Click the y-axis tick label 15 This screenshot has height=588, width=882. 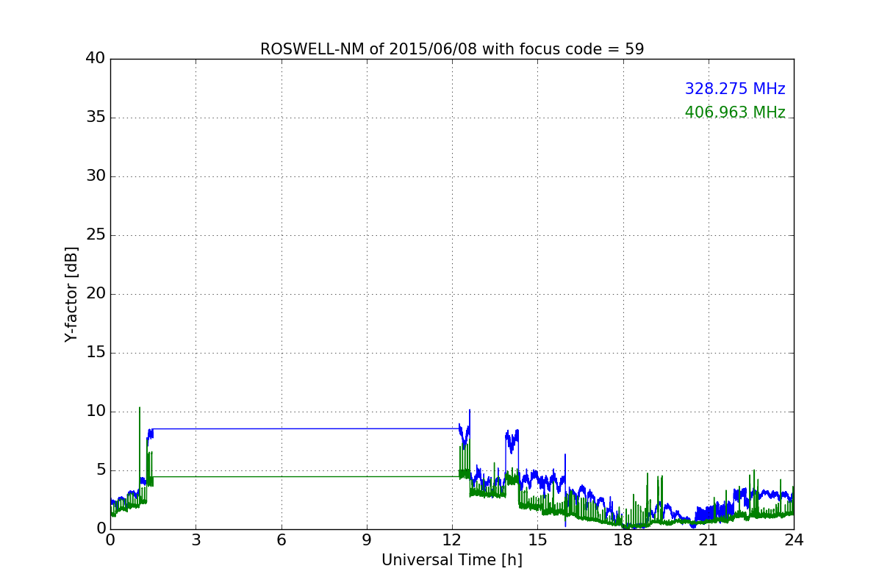point(96,353)
